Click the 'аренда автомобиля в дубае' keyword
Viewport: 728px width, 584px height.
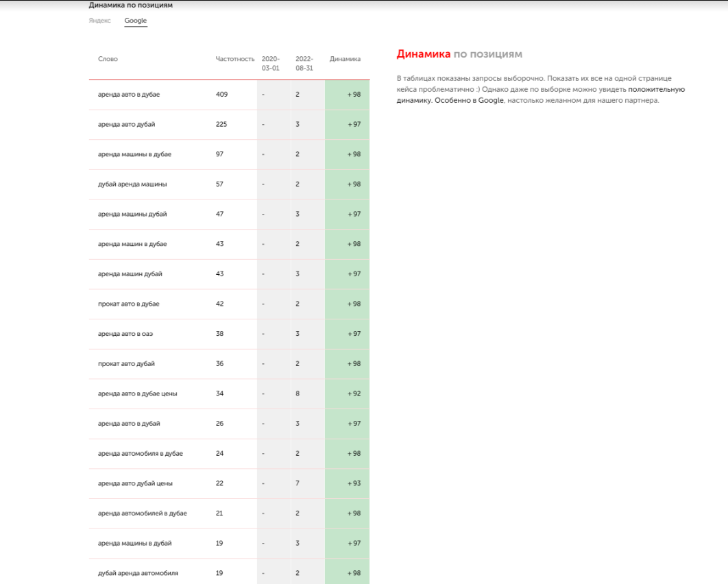click(x=141, y=454)
